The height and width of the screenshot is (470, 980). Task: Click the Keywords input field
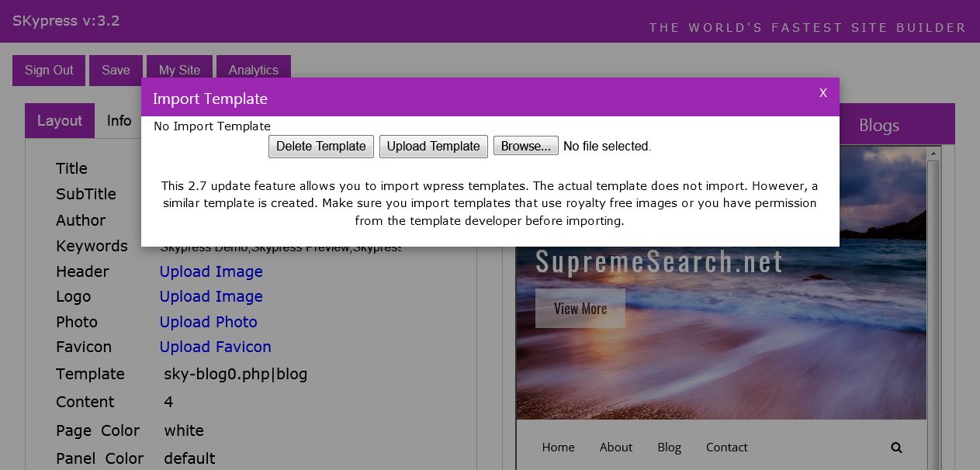(x=280, y=247)
